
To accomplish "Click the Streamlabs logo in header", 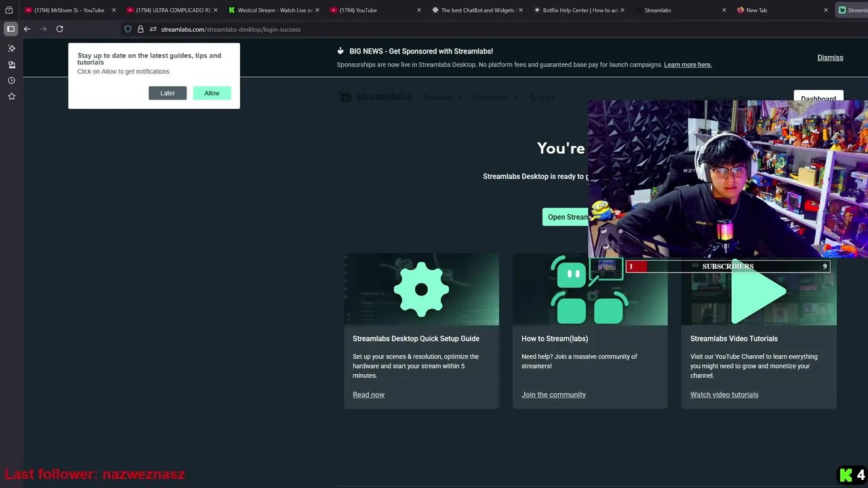I will (375, 97).
